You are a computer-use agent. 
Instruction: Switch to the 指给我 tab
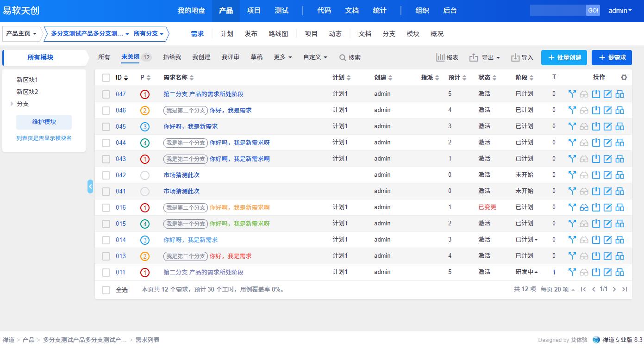[172, 57]
